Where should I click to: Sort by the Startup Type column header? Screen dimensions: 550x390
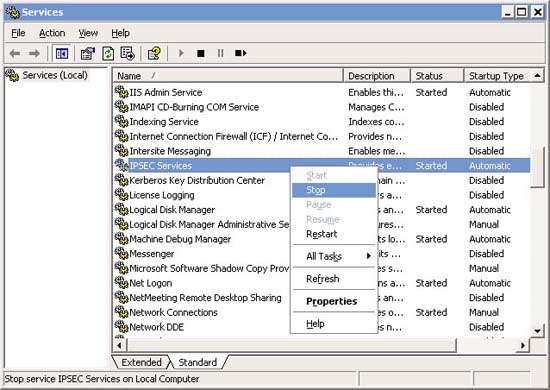click(497, 76)
